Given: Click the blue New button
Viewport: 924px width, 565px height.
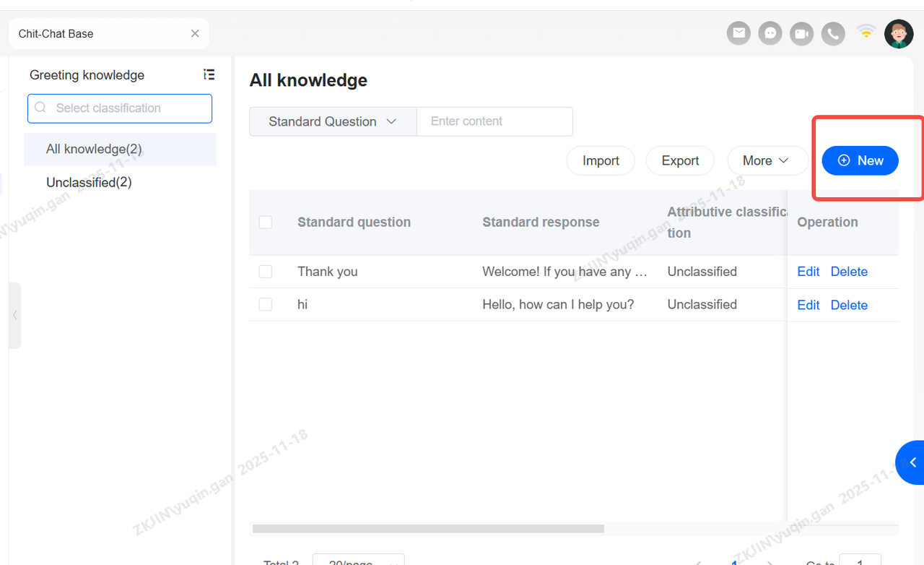Looking at the screenshot, I should click(860, 160).
